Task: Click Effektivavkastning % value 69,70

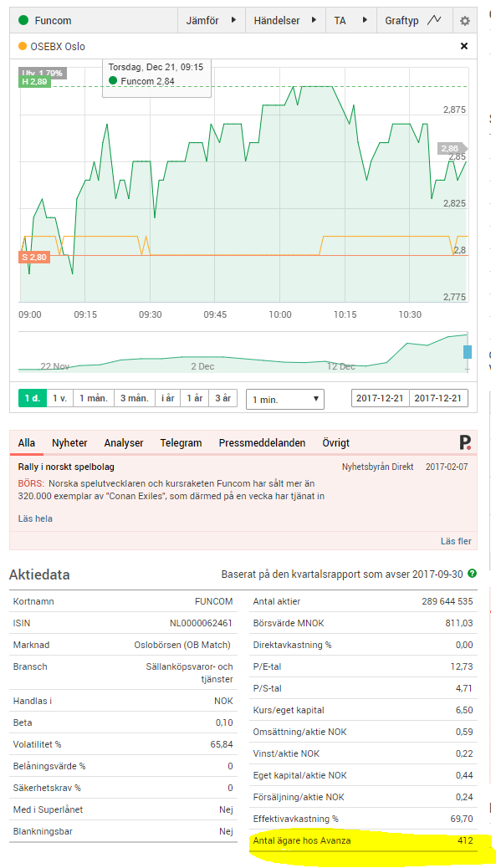Action: 463,819
